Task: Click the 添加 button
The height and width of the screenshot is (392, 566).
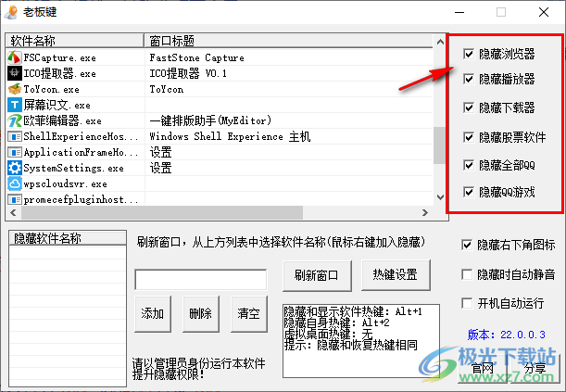Action: (x=152, y=313)
